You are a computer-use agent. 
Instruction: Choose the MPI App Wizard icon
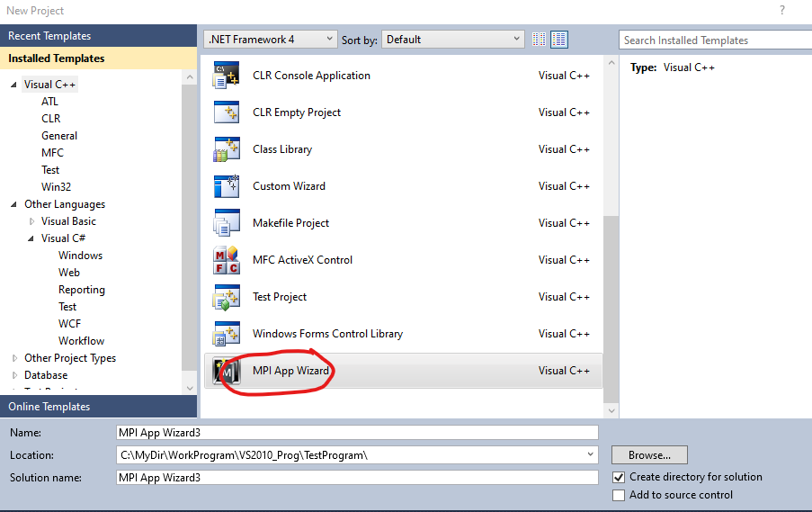tap(227, 371)
